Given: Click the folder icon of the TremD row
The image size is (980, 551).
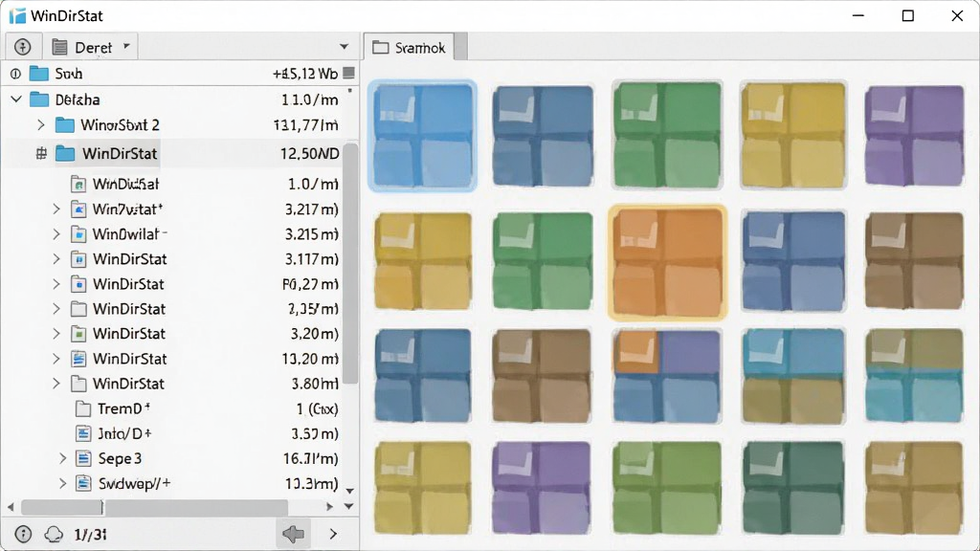Looking at the screenshot, I should [x=83, y=408].
